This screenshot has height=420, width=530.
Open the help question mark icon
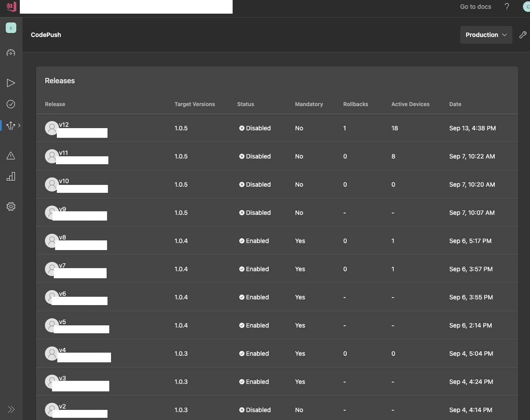click(x=507, y=7)
